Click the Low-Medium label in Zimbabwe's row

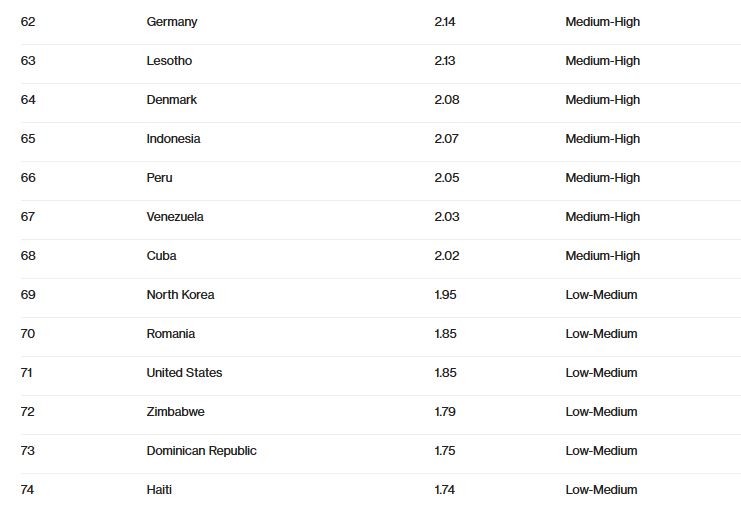(x=601, y=412)
